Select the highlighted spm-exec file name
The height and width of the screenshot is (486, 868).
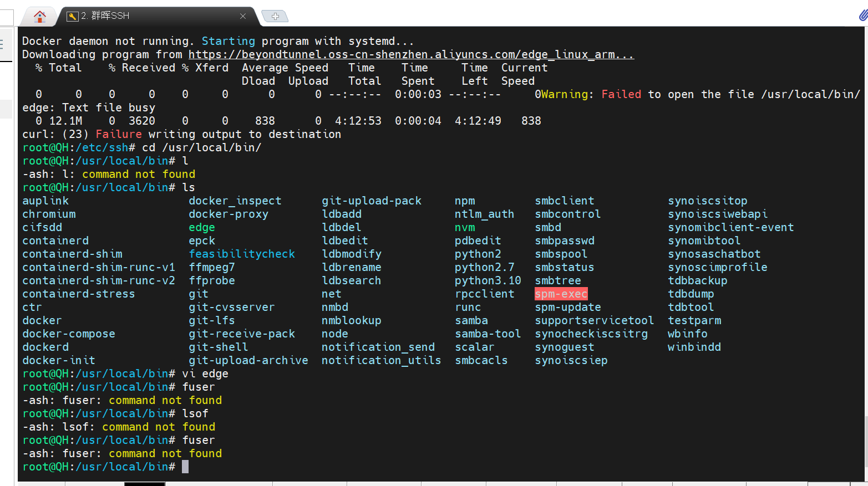pyautogui.click(x=561, y=294)
